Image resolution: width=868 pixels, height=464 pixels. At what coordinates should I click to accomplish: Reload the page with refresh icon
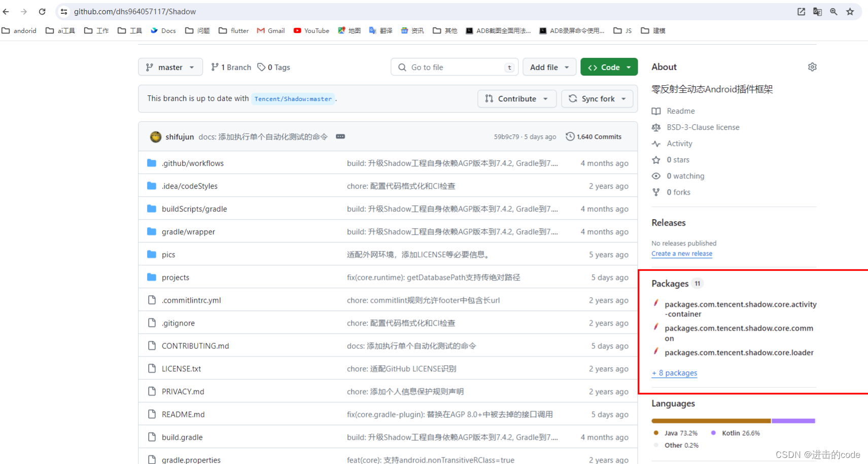[42, 12]
